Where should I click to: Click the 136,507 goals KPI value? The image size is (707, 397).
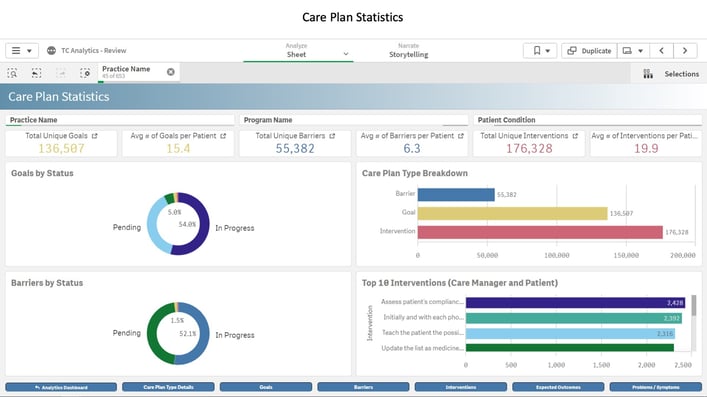tap(61, 148)
